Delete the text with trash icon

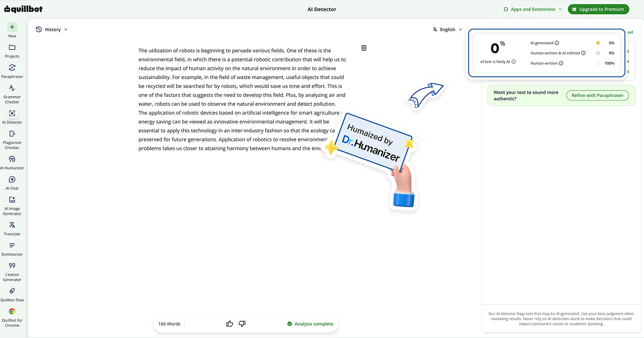tap(364, 48)
